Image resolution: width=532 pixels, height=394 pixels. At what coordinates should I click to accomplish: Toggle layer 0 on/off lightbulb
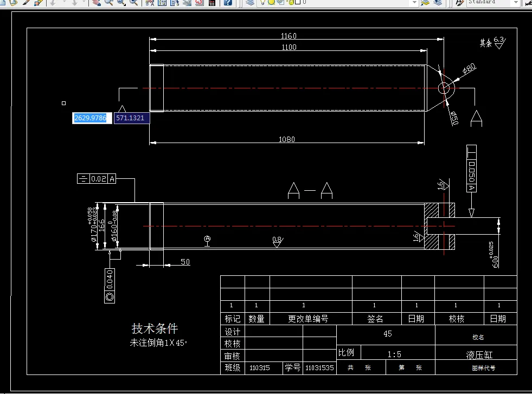[x=263, y=2]
